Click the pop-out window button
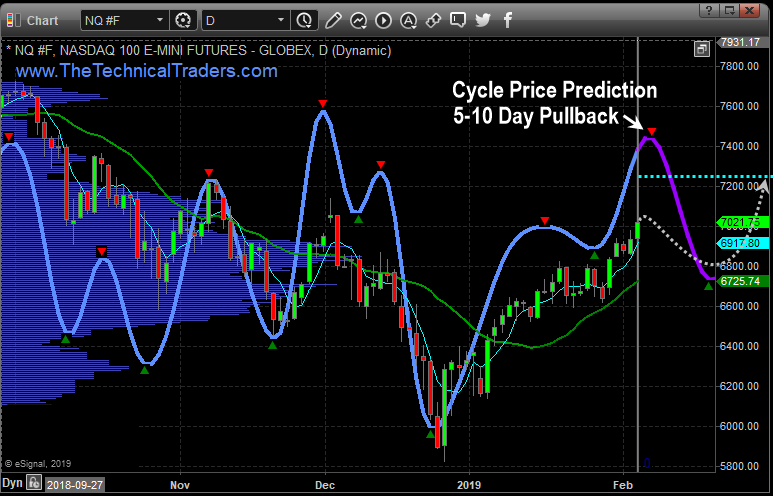 coord(729,10)
